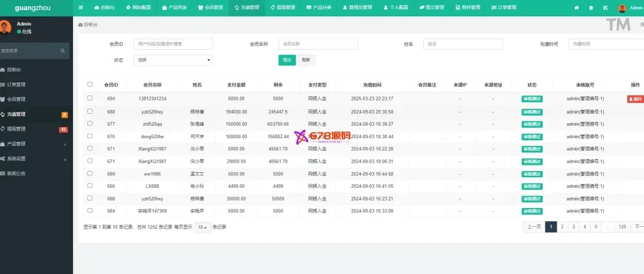Open 系统设置 in the sidebar

click(16, 158)
